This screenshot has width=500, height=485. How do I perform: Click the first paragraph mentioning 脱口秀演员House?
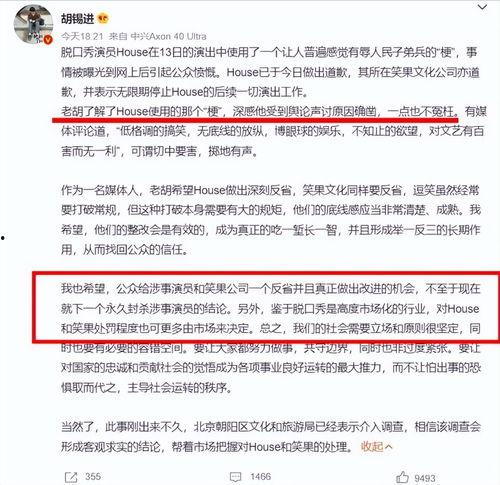pyautogui.click(x=270, y=72)
